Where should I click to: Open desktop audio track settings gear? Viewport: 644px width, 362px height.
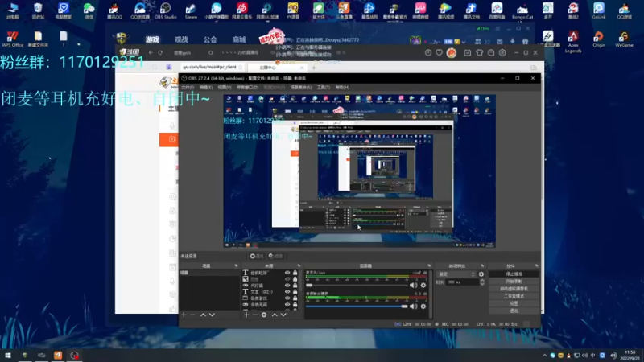click(x=423, y=306)
